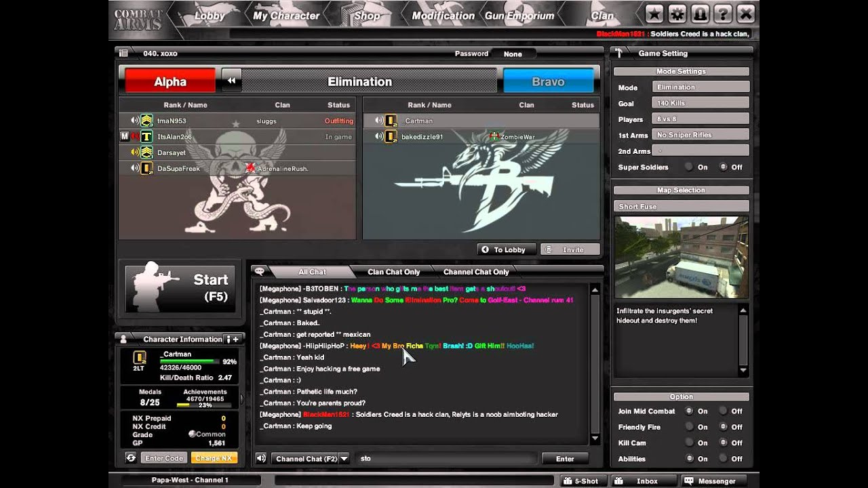
Task: Join the blue Bravo team
Action: click(x=548, y=81)
